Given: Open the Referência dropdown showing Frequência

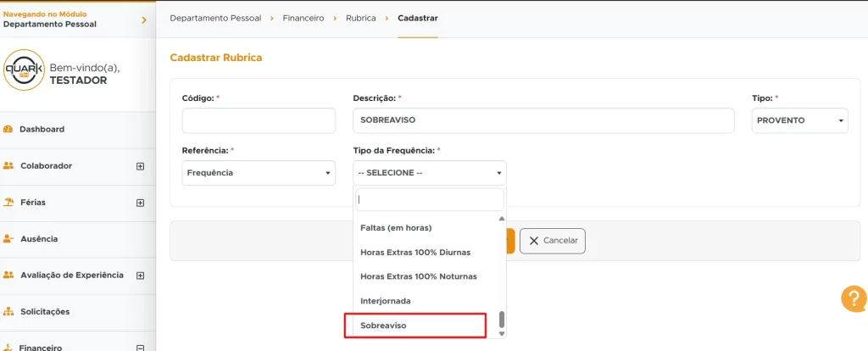Looking at the screenshot, I should coord(259,173).
